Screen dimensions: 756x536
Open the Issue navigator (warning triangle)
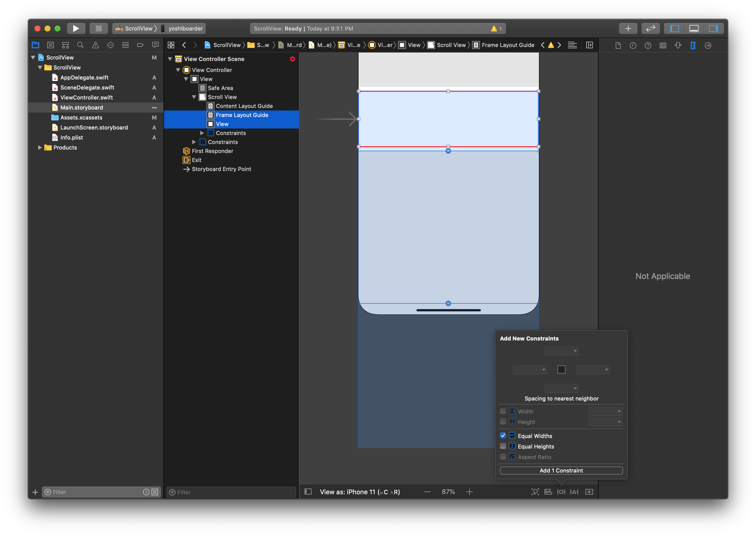coord(95,45)
